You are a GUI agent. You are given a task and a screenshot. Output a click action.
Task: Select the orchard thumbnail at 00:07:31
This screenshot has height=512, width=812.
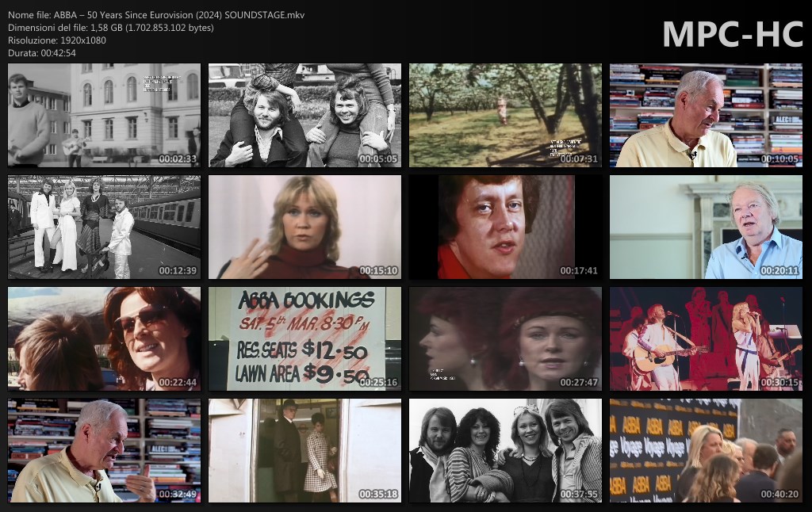[x=505, y=115]
